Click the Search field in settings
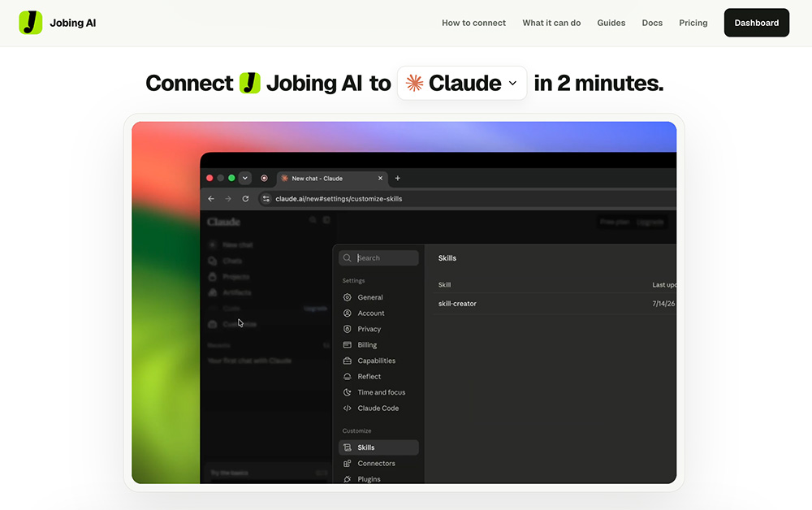812x510 pixels. point(378,258)
